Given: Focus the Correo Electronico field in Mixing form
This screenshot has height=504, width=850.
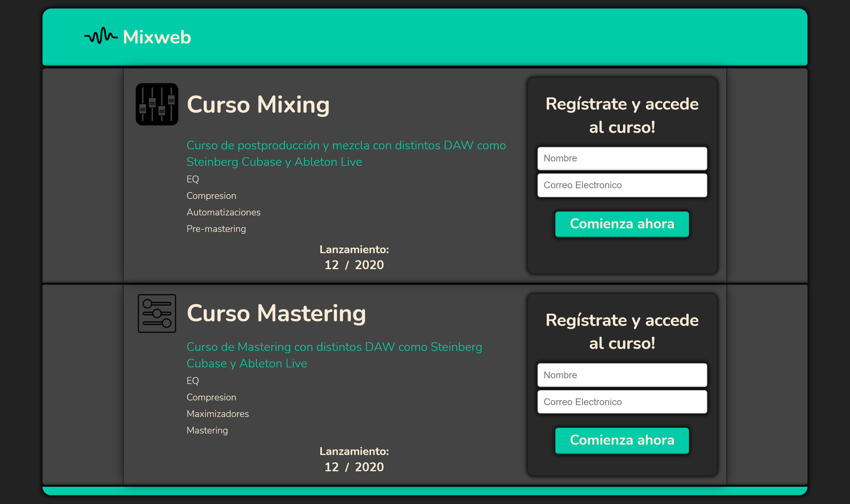Looking at the screenshot, I should [622, 185].
